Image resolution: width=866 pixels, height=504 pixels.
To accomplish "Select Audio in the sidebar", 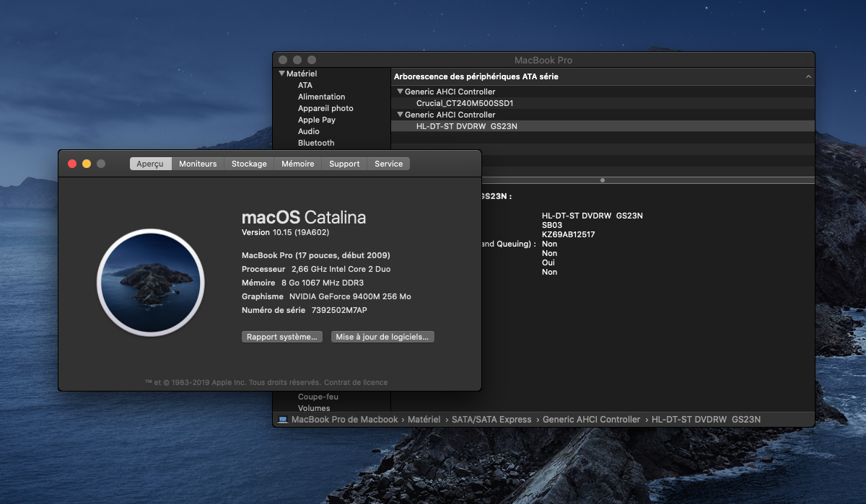I will click(309, 131).
